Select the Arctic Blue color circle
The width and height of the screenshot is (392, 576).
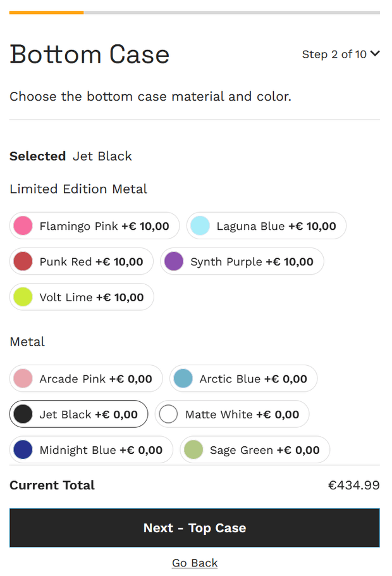(183, 379)
